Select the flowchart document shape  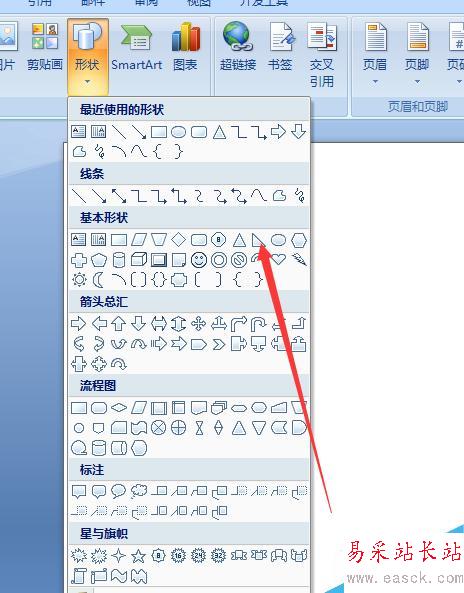[199, 408]
